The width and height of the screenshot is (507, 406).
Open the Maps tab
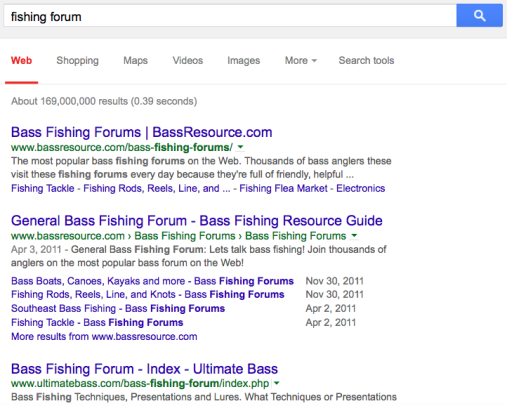135,61
